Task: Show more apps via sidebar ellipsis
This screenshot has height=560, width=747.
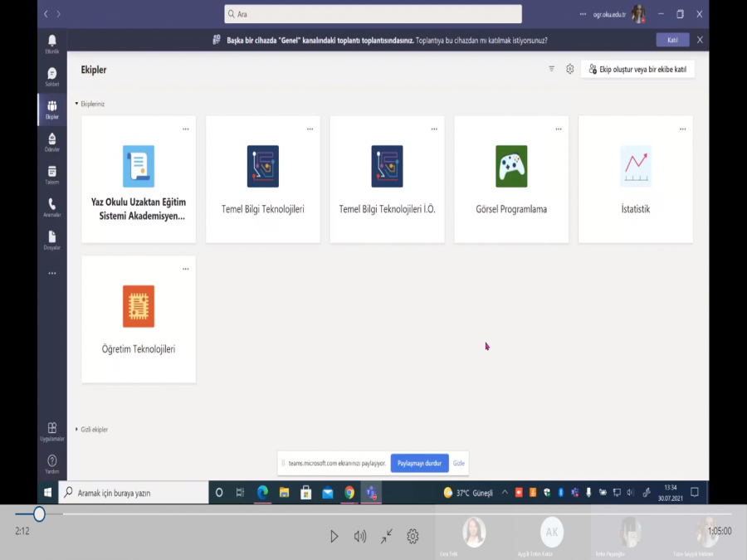Action: click(x=52, y=273)
